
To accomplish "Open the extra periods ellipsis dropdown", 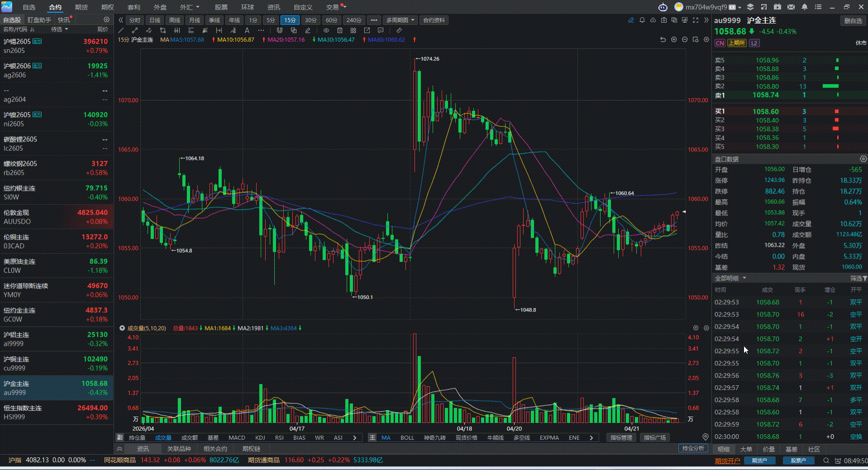I will (374, 20).
